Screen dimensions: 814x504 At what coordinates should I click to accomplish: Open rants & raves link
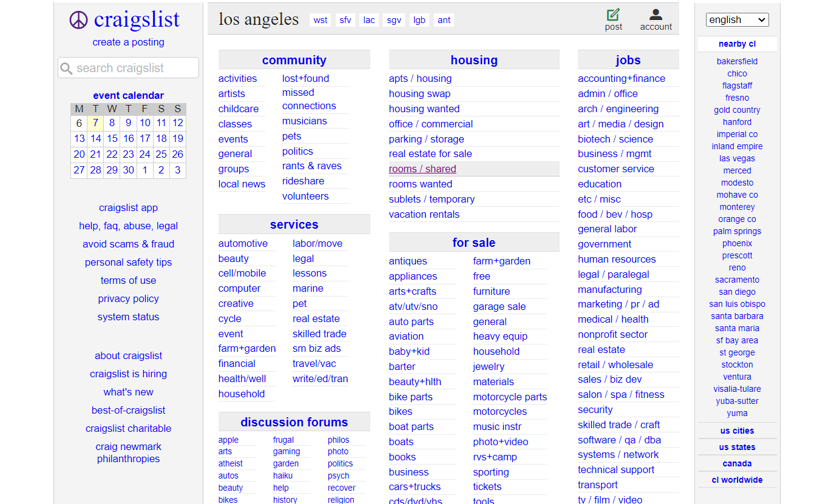click(312, 166)
